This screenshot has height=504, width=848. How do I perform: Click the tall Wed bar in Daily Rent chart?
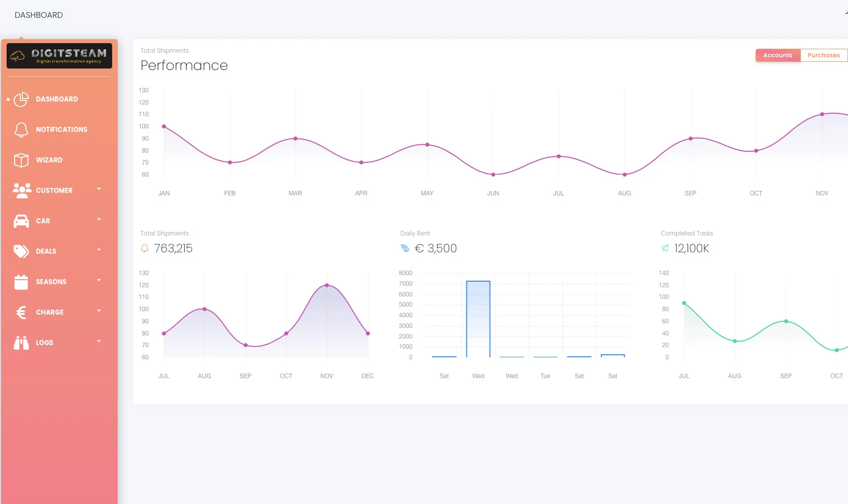point(478,319)
